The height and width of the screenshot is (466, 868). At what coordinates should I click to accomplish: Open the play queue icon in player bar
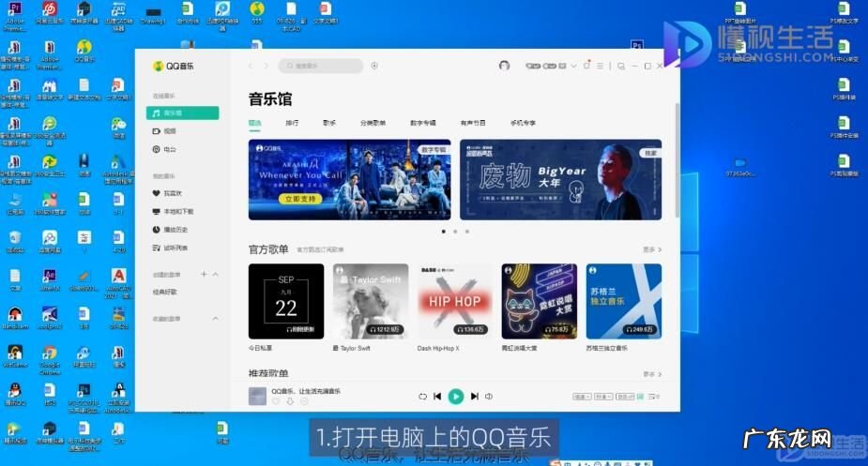coord(654,397)
